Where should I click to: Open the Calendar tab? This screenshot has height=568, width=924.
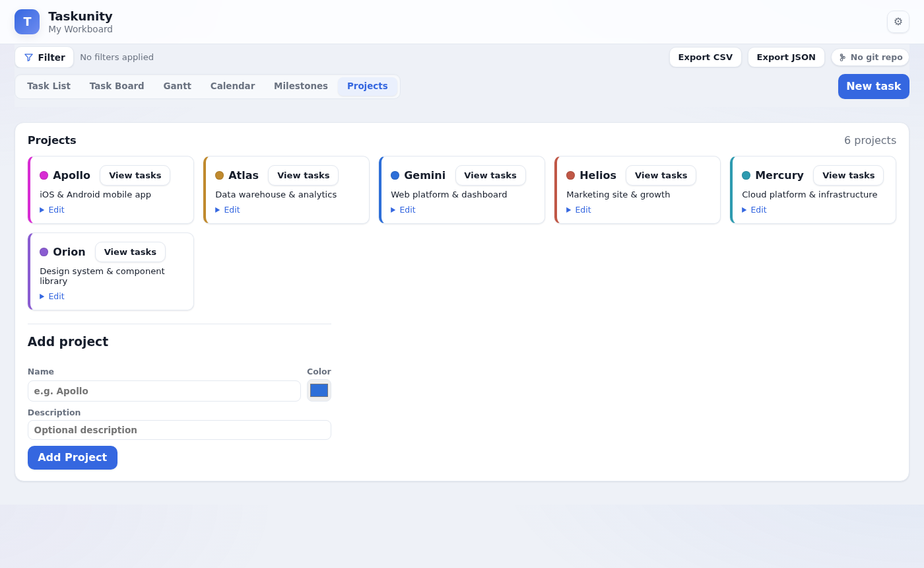click(x=232, y=87)
